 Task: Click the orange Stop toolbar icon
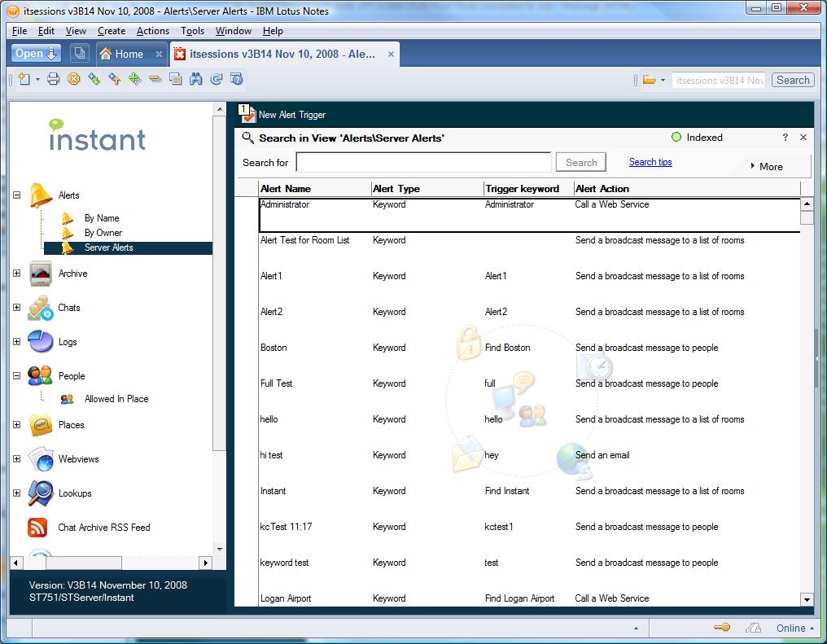74,80
